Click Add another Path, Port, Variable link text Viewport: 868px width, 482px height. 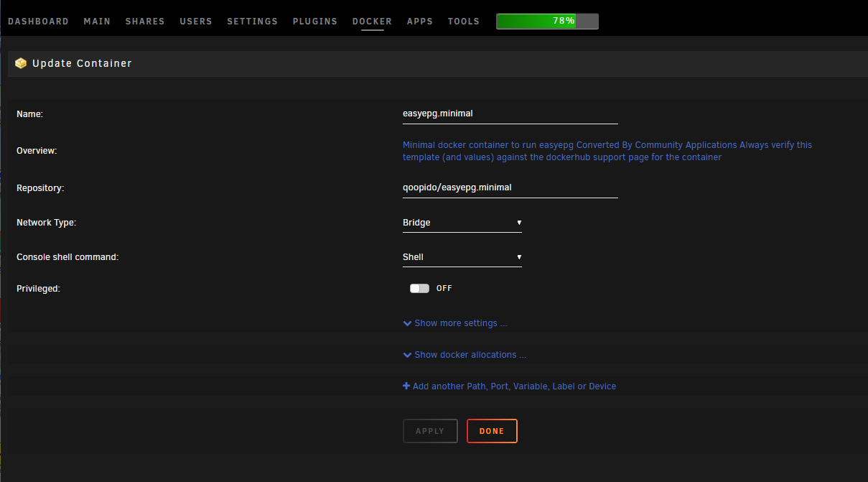(x=514, y=386)
